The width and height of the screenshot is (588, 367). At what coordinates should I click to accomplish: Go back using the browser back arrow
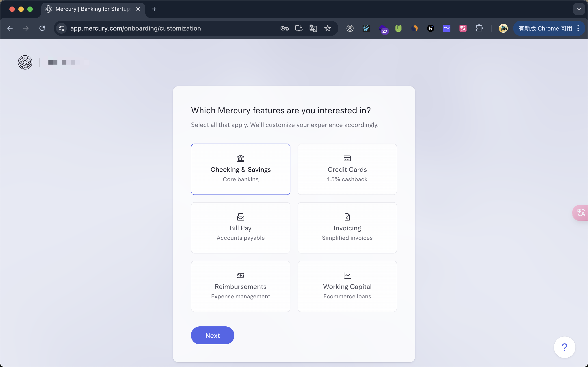[10, 28]
